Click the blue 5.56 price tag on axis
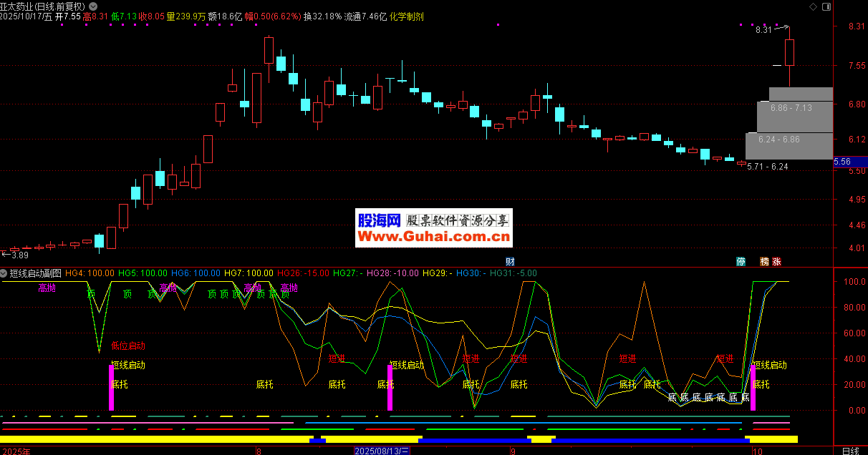The width and height of the screenshot is (868, 455). pyautogui.click(x=843, y=162)
